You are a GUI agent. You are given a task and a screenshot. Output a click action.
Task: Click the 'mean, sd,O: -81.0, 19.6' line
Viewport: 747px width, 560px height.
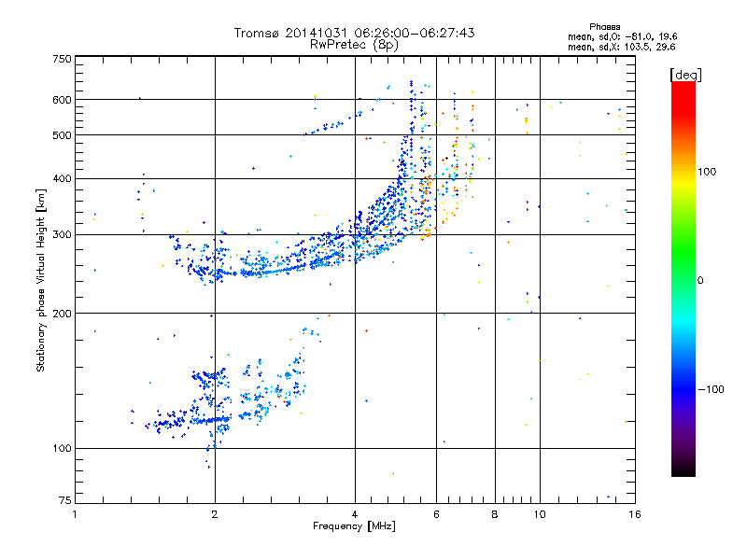pyautogui.click(x=622, y=36)
